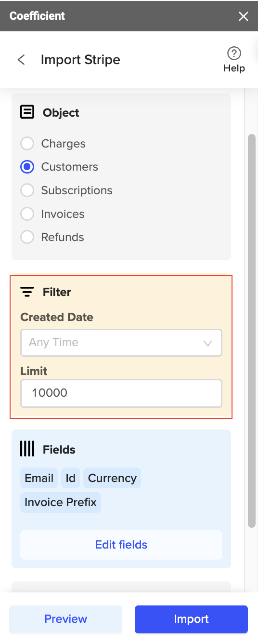Click the Currency field tag
This screenshot has height=644, width=258.
[x=112, y=478]
